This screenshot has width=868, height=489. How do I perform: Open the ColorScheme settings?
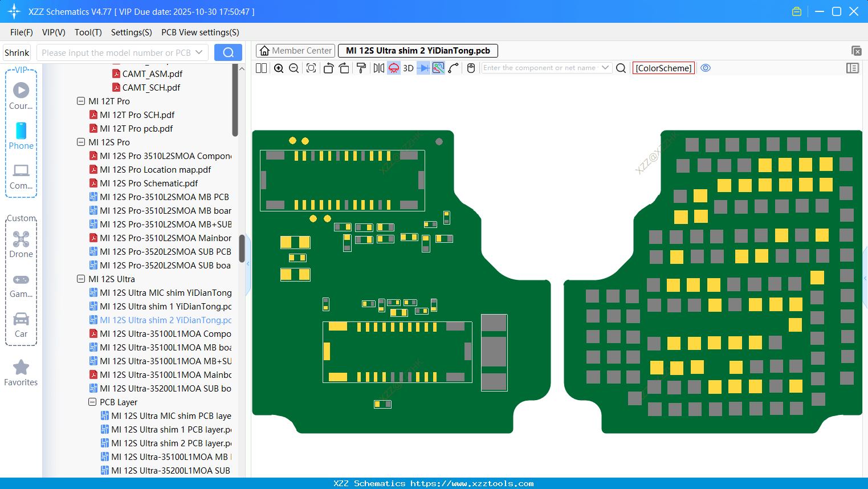[663, 68]
